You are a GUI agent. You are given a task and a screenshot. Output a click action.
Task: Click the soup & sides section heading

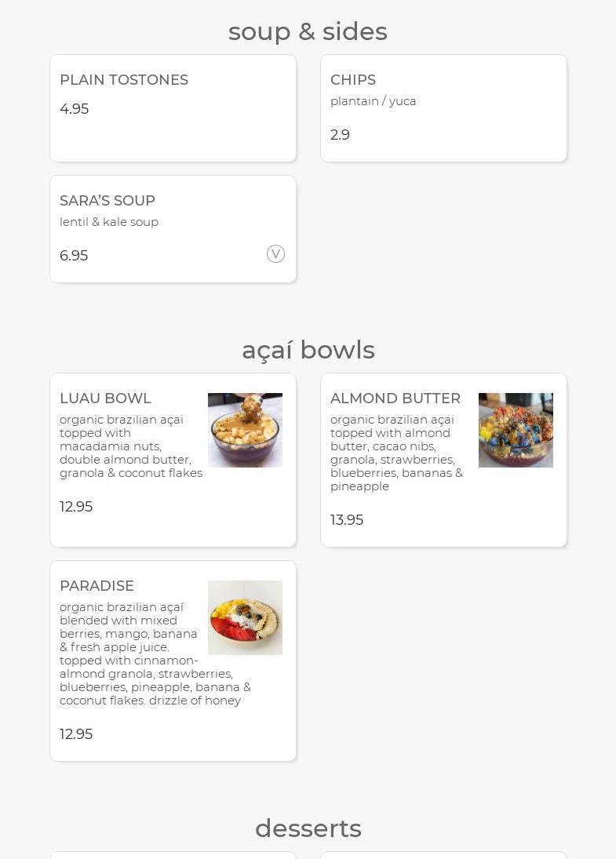click(308, 31)
